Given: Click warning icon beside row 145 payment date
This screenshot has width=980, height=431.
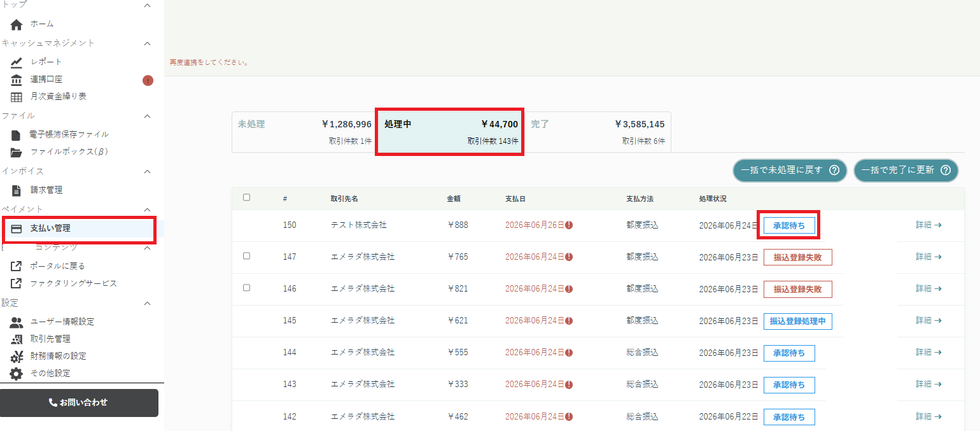Looking at the screenshot, I should (569, 321).
